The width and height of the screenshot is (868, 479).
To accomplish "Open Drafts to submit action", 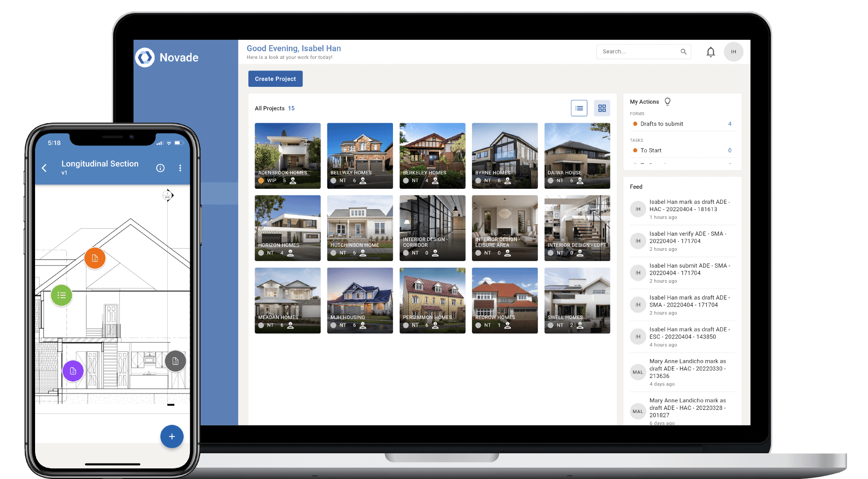I will coord(682,124).
